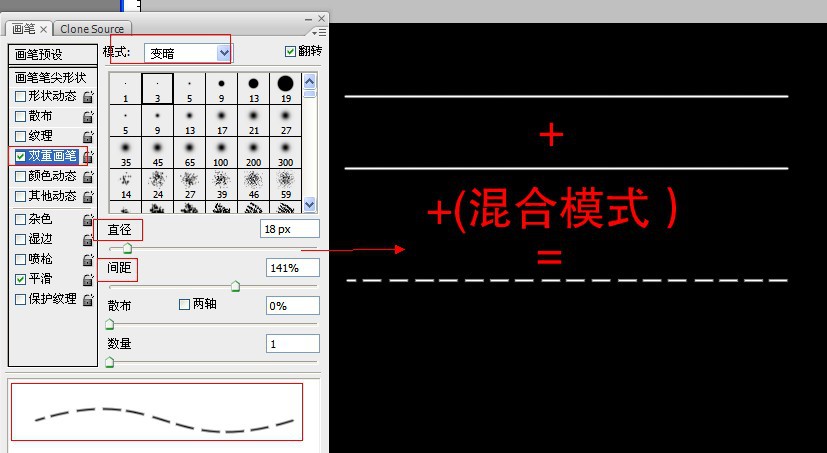Click the spacing field showing 141%

point(293,268)
